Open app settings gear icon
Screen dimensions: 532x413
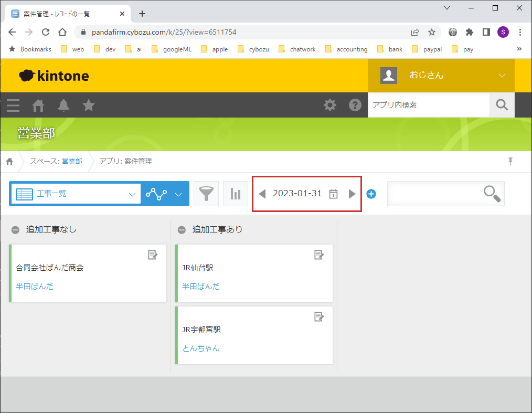[x=330, y=105]
